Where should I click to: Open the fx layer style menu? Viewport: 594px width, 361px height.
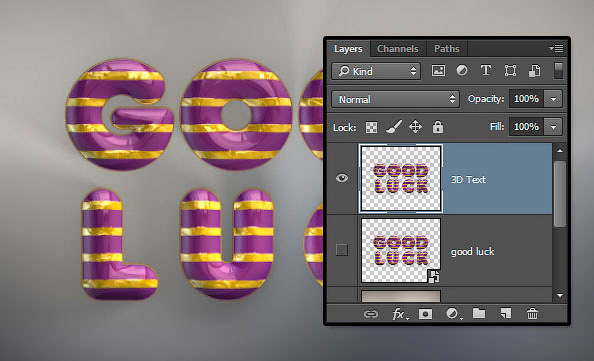click(399, 314)
